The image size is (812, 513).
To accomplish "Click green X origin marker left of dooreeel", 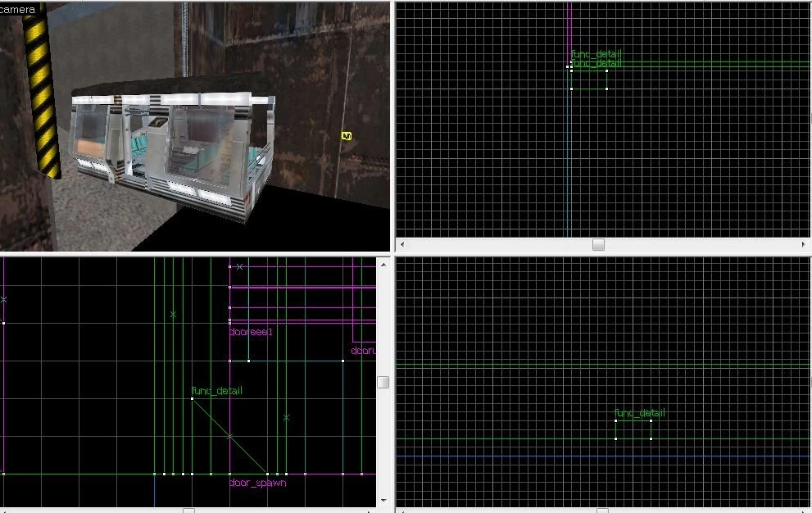I will coord(173,314).
